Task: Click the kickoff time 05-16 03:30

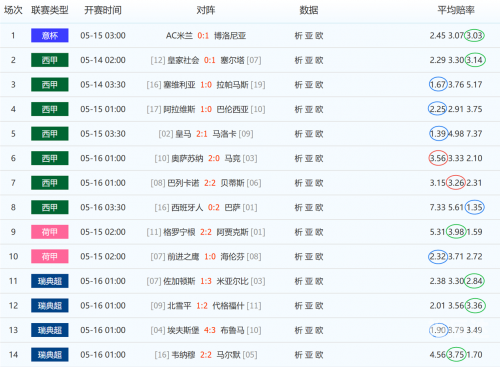Action: pyautogui.click(x=103, y=207)
